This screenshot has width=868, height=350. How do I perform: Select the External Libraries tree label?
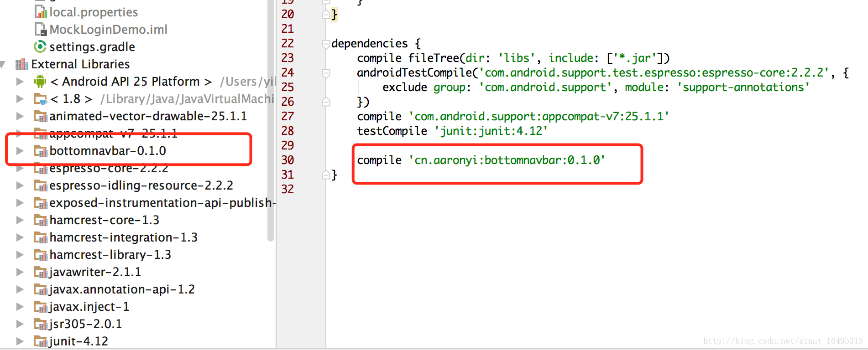coord(80,64)
